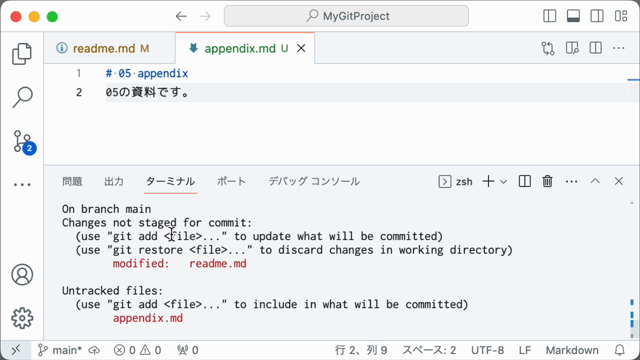Viewport: 640px width, 360px height.
Task: Click 'Untracked files:' terminal line
Action: (112, 291)
